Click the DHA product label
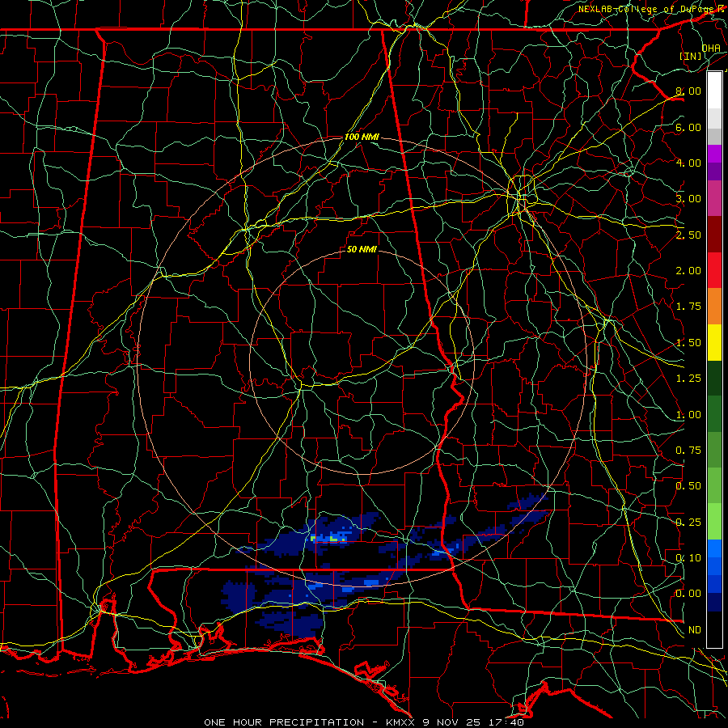The image size is (728, 728). pos(711,48)
